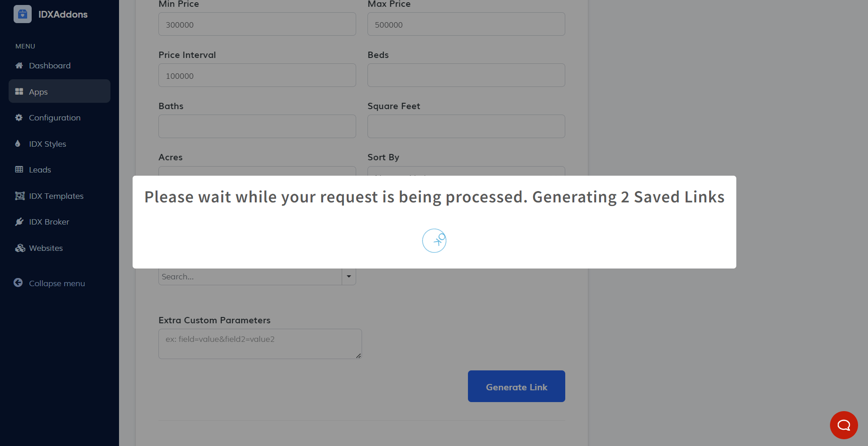Click the Price Interval input field
The image size is (868, 446).
pyautogui.click(x=257, y=75)
